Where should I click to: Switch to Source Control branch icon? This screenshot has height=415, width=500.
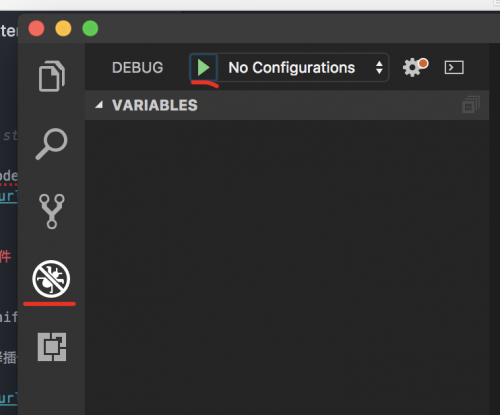52,211
